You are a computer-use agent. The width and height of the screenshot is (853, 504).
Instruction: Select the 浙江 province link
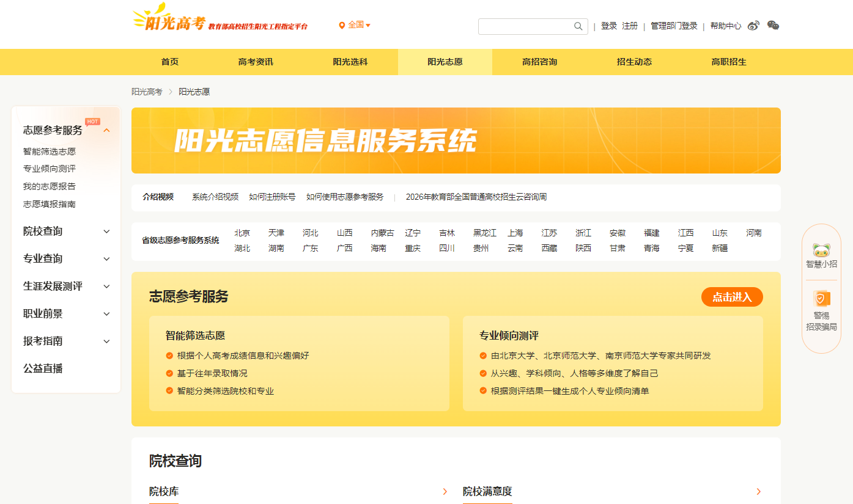(583, 233)
